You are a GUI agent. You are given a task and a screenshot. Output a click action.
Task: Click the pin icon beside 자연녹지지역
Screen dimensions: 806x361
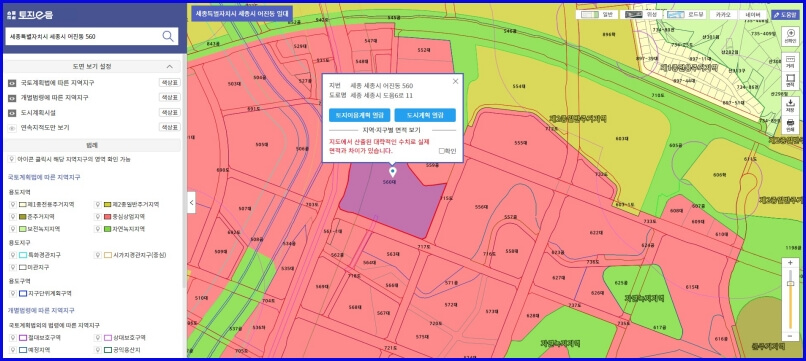[x=98, y=229]
